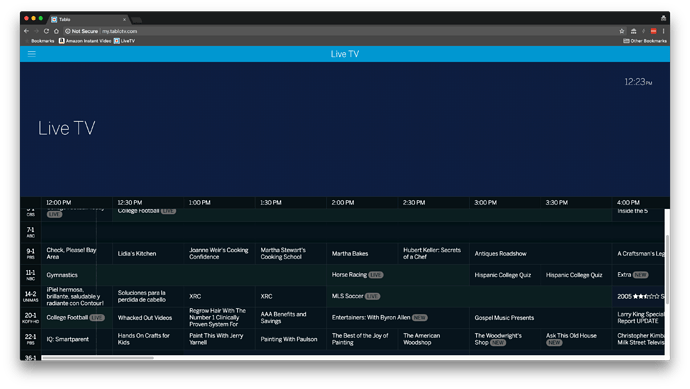Select channel 9-1 PBS in guide
This screenshot has height=389, width=690.
click(30, 253)
